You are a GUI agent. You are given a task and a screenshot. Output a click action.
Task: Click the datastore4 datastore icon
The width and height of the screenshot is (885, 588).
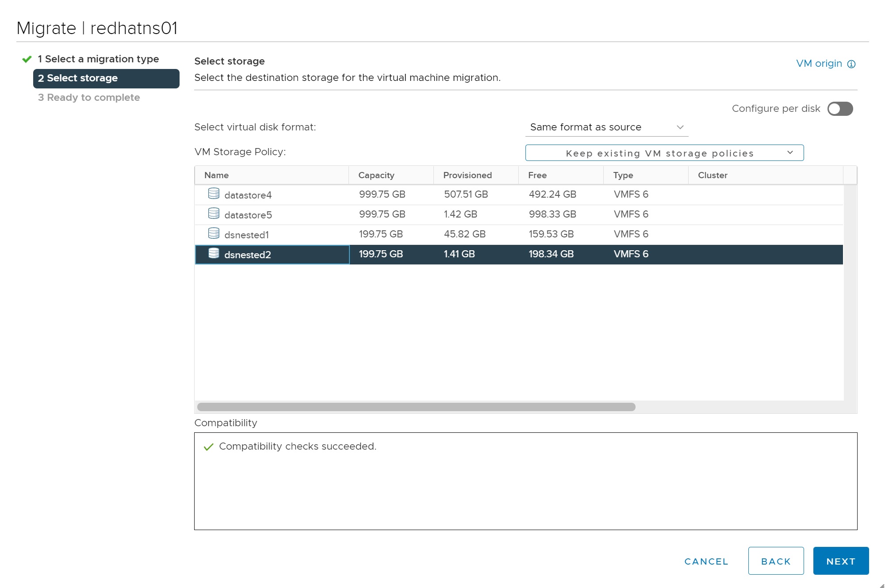(x=214, y=194)
